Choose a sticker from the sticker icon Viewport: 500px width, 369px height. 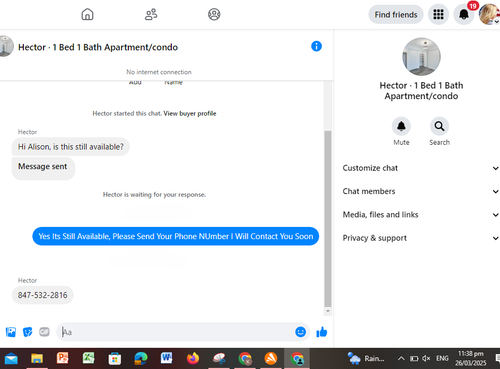click(27, 332)
